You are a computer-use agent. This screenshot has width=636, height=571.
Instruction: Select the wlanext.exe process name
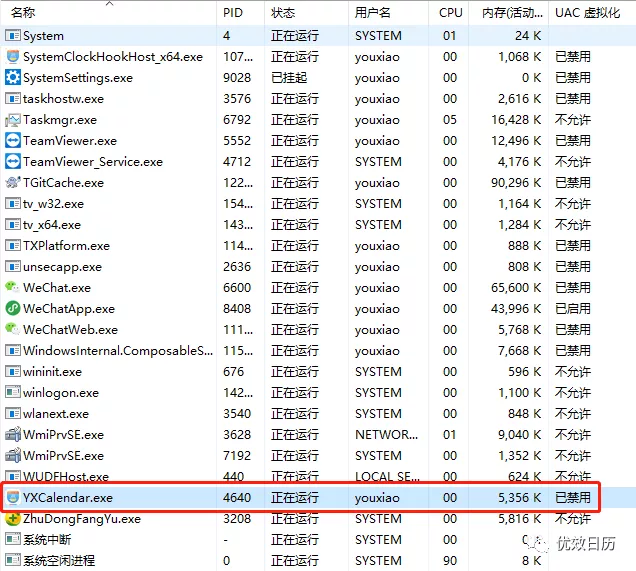point(56,414)
